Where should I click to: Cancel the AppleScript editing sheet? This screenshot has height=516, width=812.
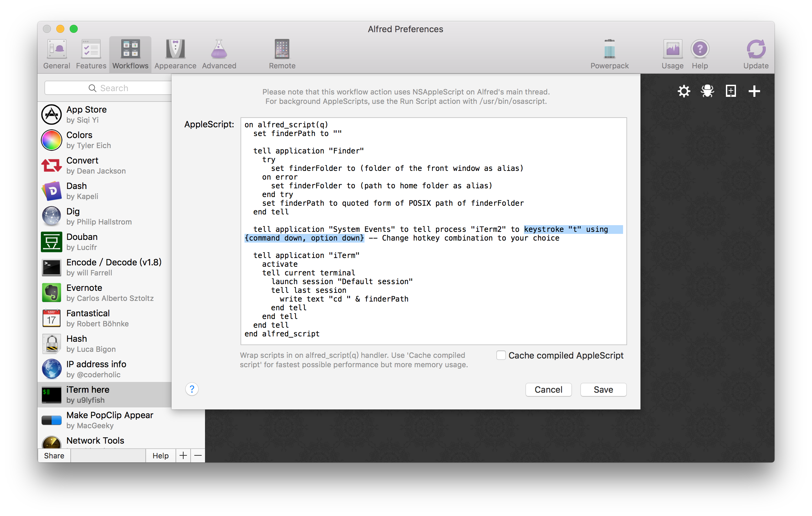pos(548,390)
